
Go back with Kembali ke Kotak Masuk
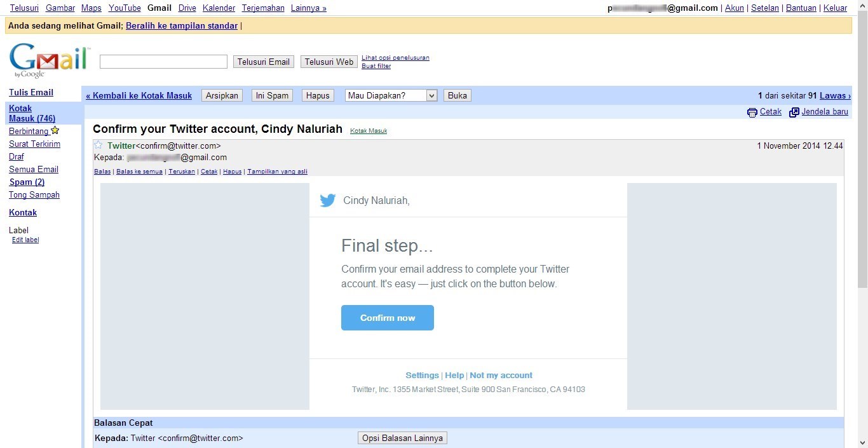139,95
